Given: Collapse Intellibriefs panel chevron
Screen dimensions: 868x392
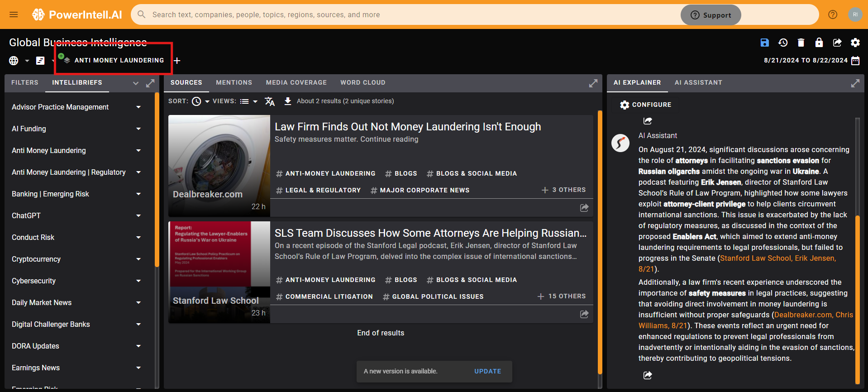Looking at the screenshot, I should click(x=135, y=83).
